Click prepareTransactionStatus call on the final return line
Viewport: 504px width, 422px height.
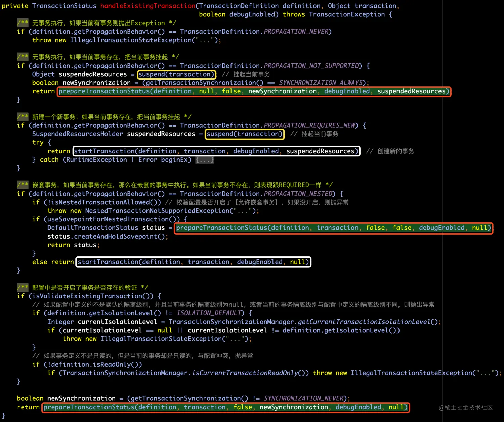226,407
